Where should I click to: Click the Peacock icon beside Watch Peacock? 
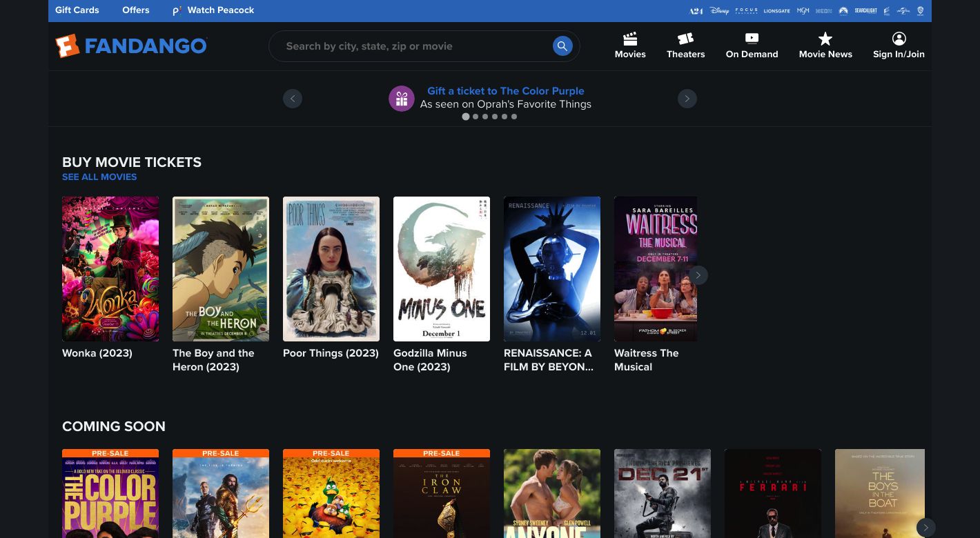(x=177, y=10)
